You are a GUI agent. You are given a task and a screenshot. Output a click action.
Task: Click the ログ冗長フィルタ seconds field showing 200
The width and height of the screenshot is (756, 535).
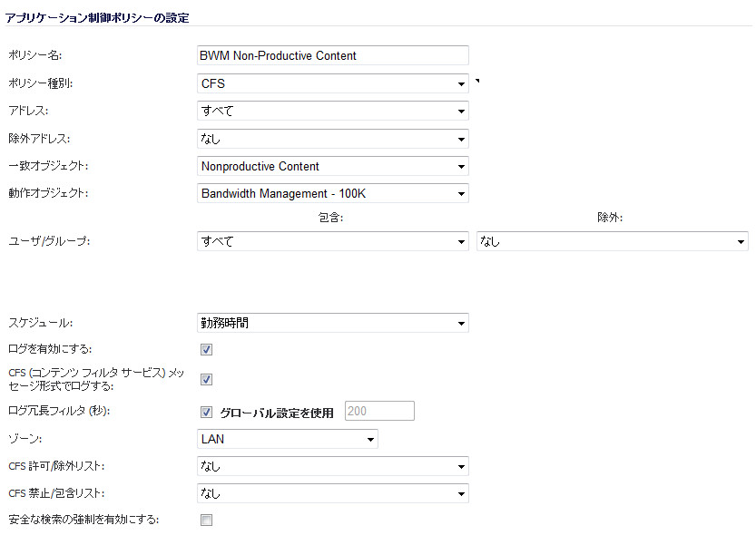(379, 411)
